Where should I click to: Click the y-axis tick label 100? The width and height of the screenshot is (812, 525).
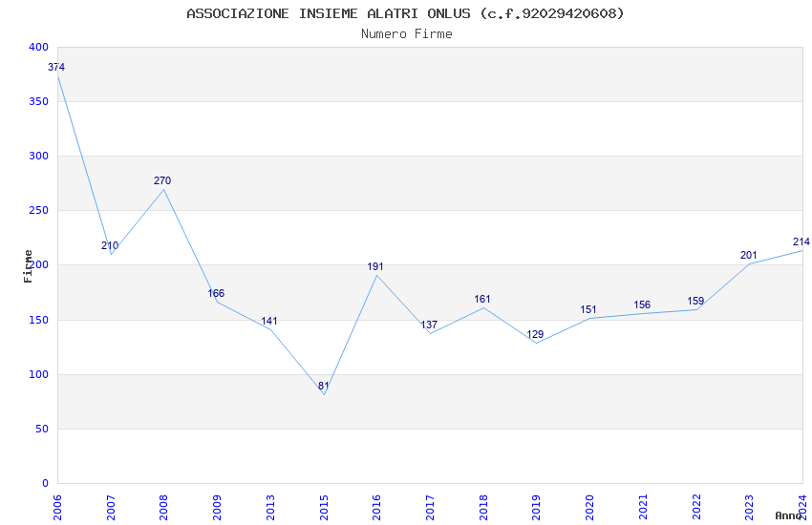tap(38, 374)
